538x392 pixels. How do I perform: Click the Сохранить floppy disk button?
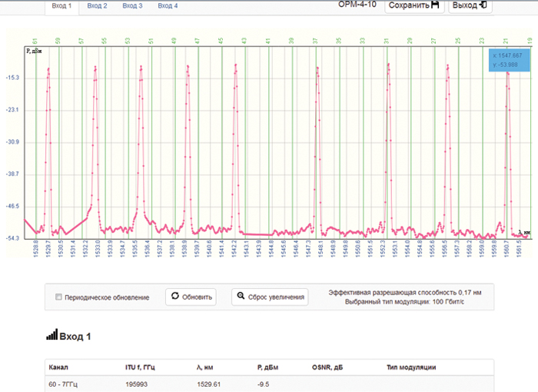pos(414,5)
